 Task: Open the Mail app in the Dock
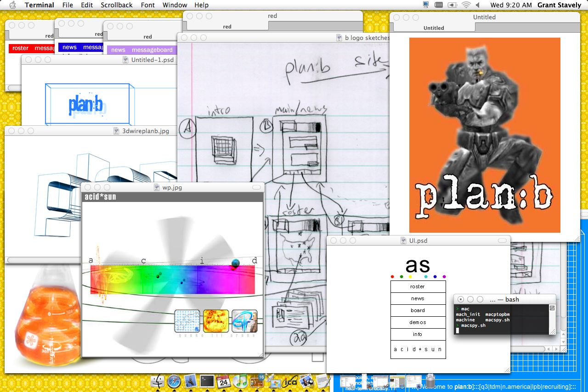[x=191, y=381]
